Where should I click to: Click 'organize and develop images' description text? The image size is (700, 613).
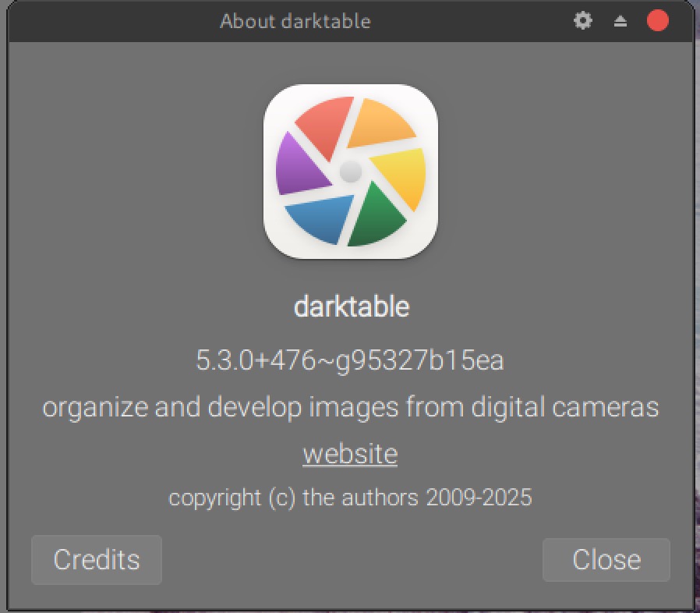coord(350,407)
